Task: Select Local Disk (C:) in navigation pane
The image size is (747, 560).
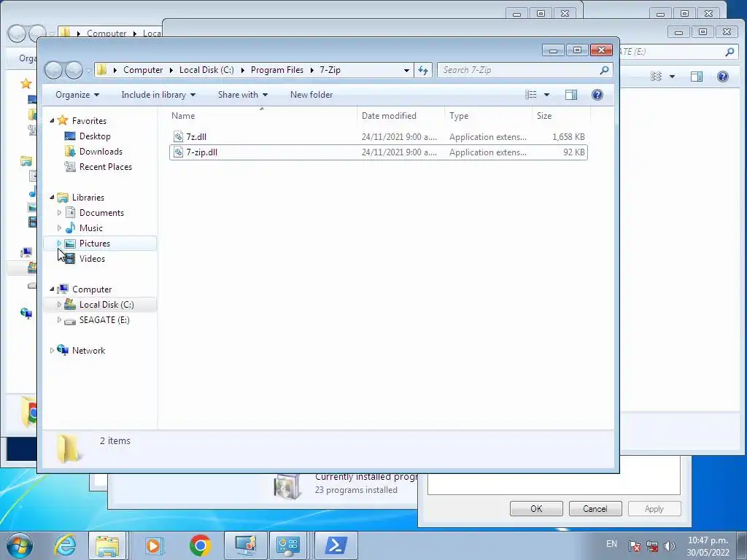Action: (107, 305)
